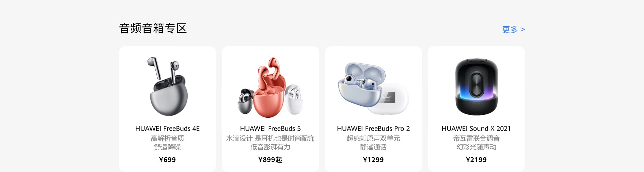Image resolution: width=644 pixels, height=172 pixels.
Task: Click the ¥699 price
Action: 167,160
